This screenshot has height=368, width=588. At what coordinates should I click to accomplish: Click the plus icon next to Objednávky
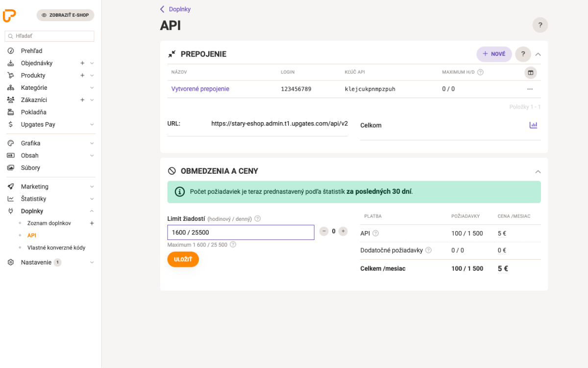82,63
